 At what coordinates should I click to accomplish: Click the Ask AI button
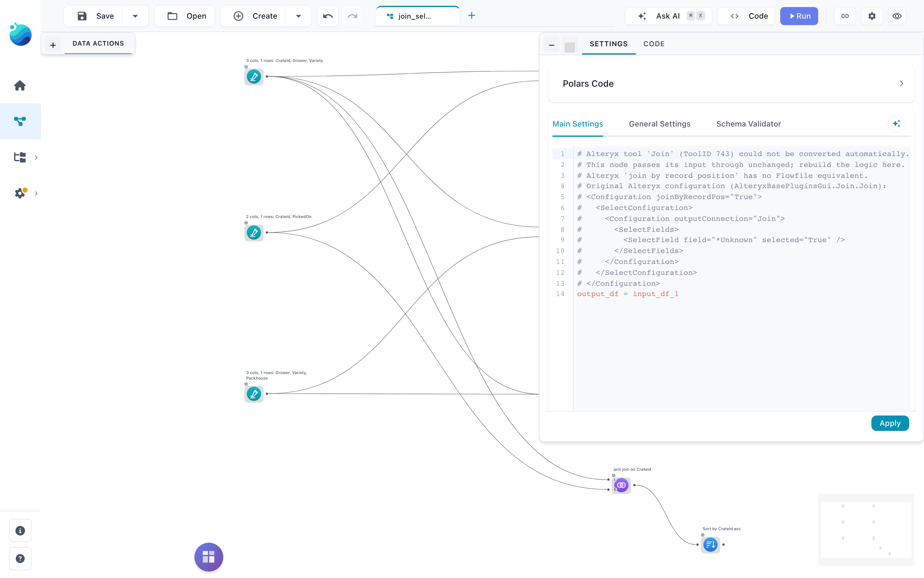(x=668, y=16)
